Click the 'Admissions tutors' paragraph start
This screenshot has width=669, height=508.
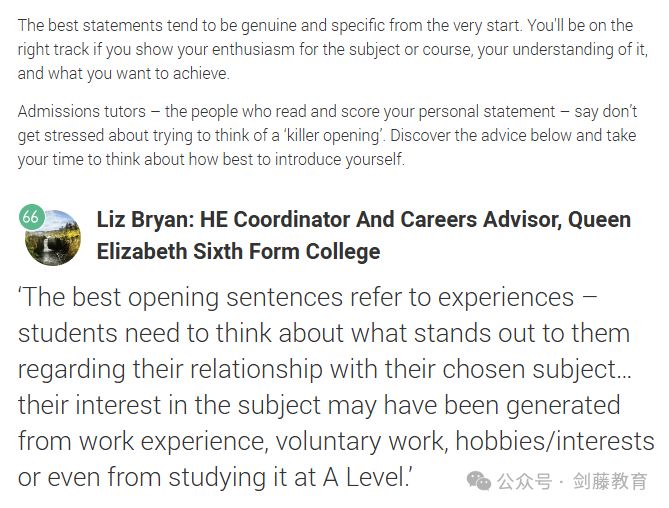click(x=82, y=112)
